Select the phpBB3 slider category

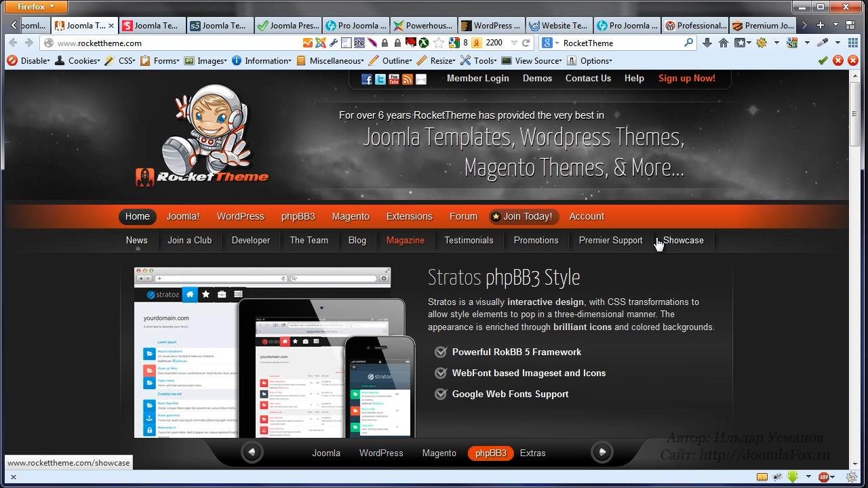pyautogui.click(x=490, y=453)
